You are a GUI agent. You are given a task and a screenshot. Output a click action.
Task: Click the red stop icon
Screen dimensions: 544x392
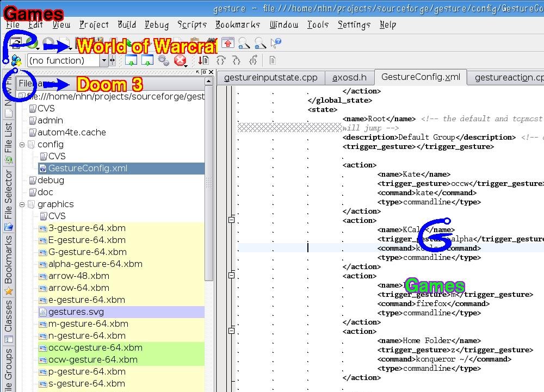(x=180, y=60)
